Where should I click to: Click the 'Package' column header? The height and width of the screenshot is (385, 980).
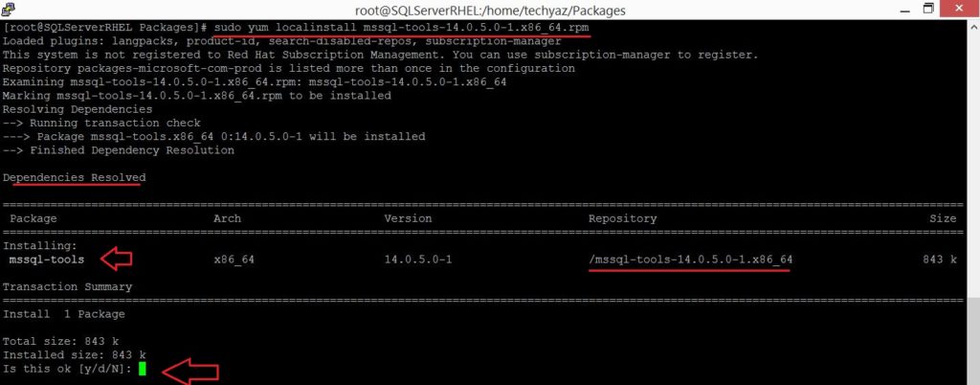[x=33, y=218]
